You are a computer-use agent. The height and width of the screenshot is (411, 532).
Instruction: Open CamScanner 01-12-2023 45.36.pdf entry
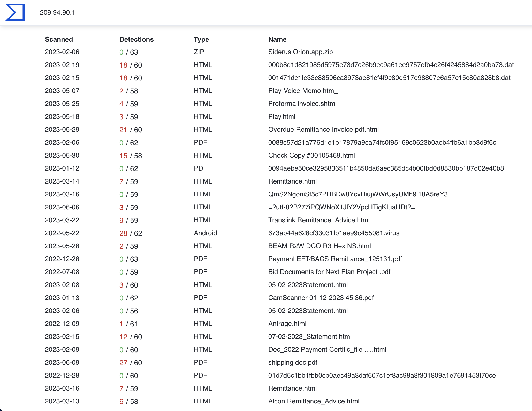[321, 298]
